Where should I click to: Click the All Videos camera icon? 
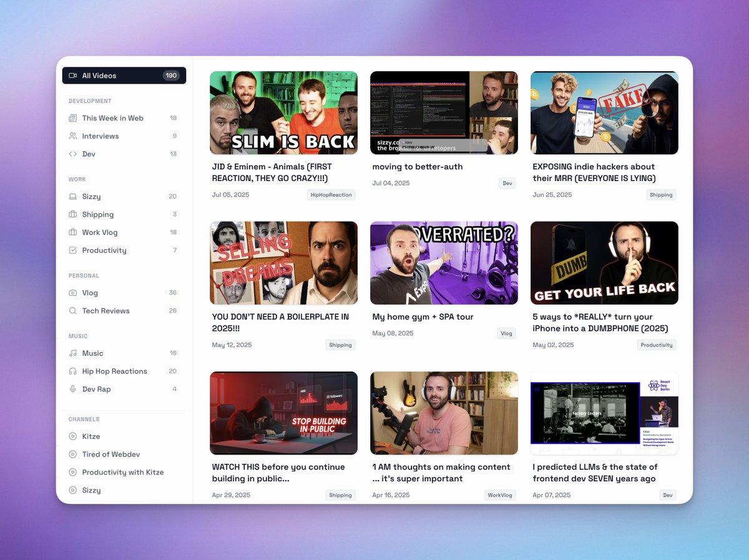pyautogui.click(x=73, y=76)
